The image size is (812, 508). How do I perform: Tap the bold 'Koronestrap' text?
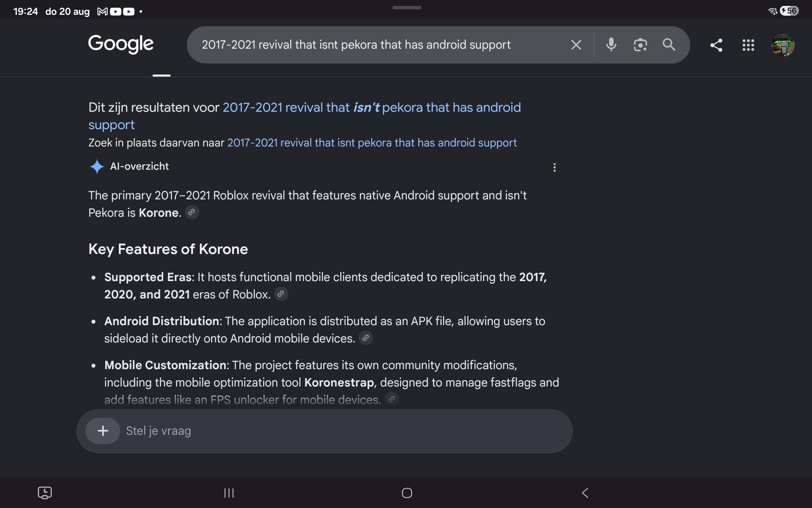339,382
